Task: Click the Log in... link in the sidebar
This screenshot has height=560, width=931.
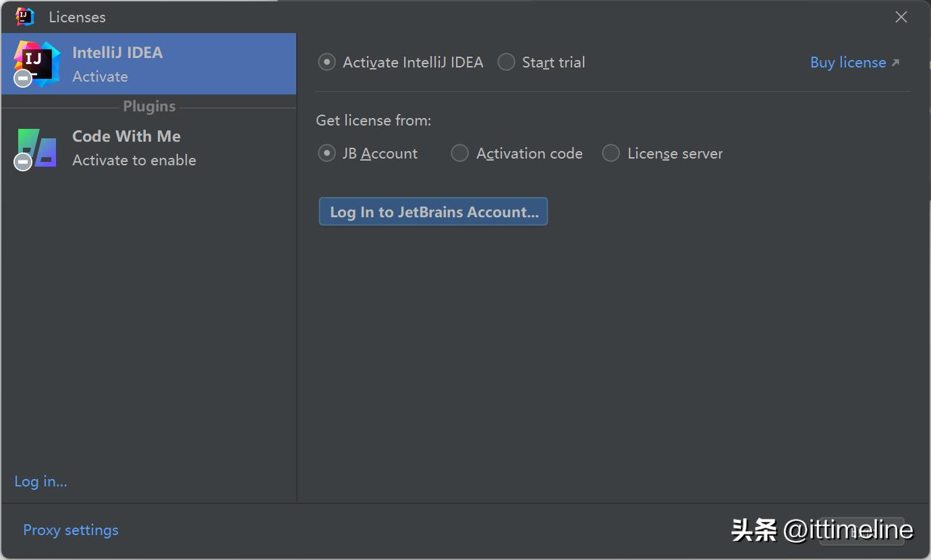Action: tap(40, 481)
